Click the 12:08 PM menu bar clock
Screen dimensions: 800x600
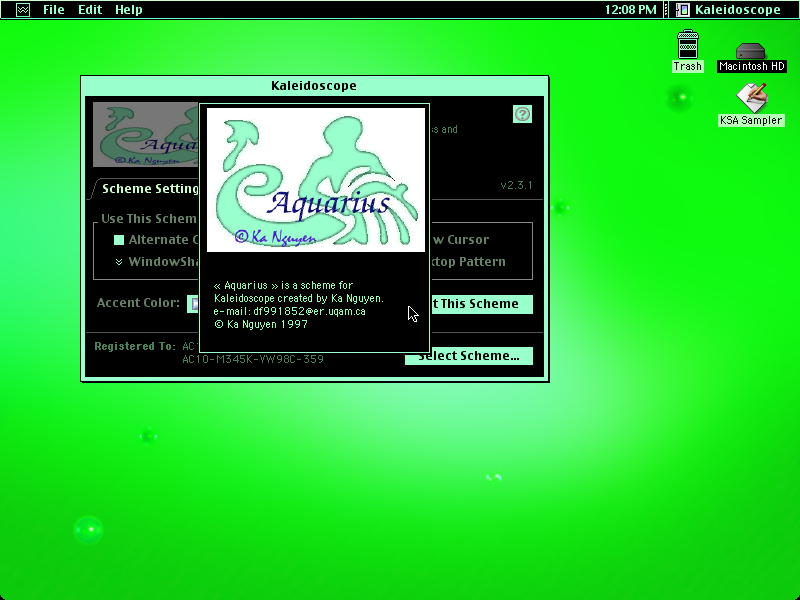[x=630, y=10]
